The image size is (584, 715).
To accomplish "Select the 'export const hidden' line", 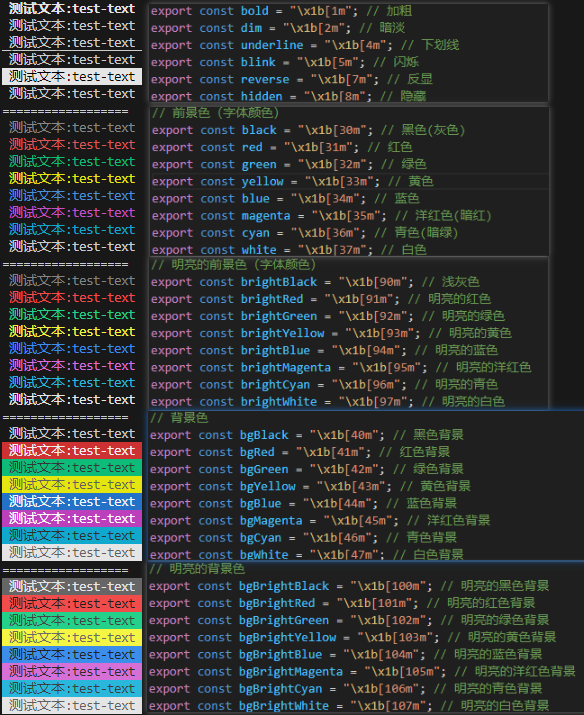I will tap(288, 96).
